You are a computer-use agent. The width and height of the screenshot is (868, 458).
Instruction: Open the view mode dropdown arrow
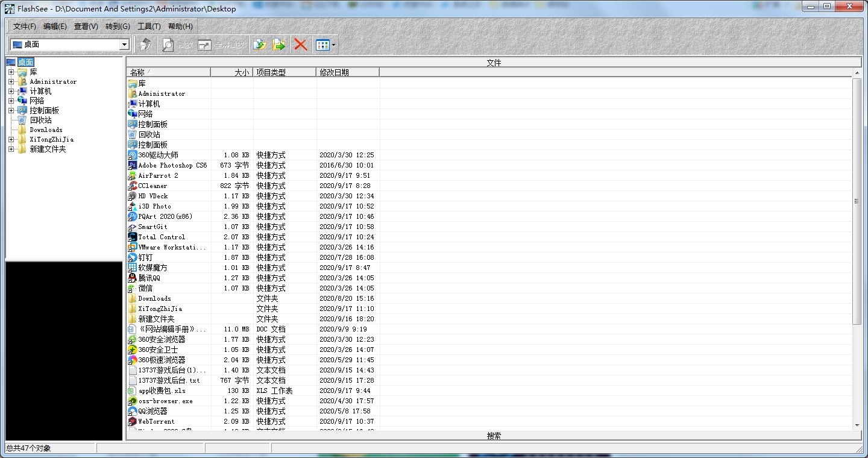[334, 45]
